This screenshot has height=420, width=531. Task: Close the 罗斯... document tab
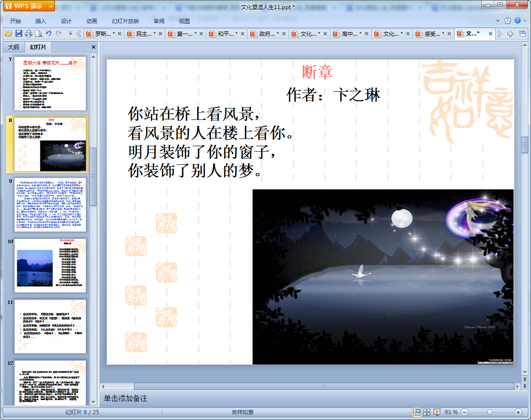pos(119,34)
